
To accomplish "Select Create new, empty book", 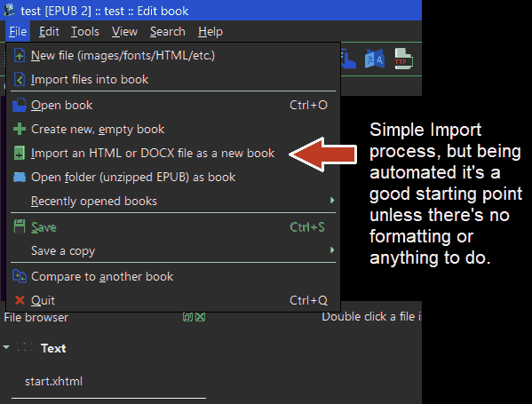I will (x=173, y=130).
